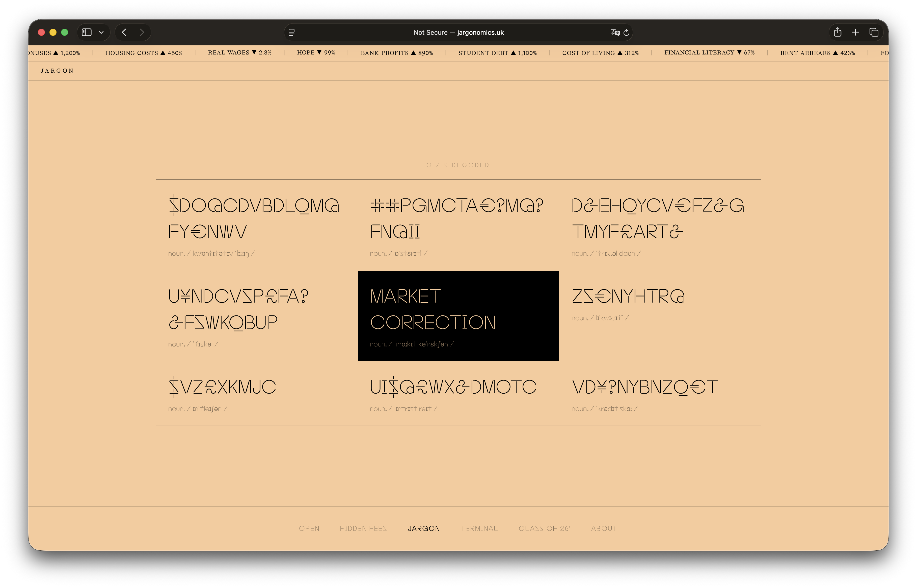Close the Safari window via red button
Image resolution: width=917 pixels, height=588 pixels.
point(42,33)
